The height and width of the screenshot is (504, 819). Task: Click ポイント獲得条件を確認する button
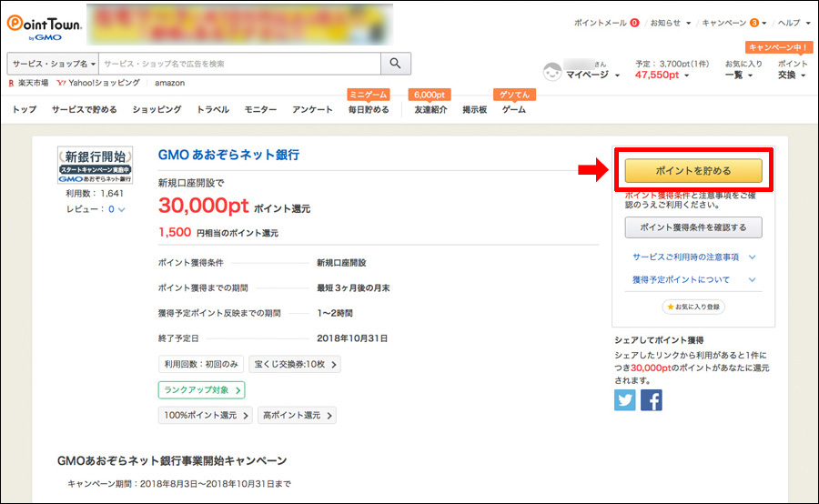(x=693, y=227)
